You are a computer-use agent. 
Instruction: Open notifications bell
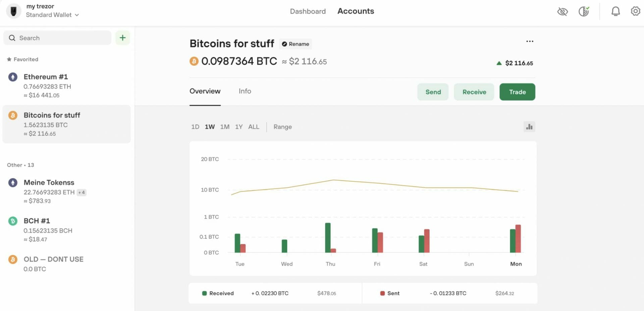(x=615, y=11)
